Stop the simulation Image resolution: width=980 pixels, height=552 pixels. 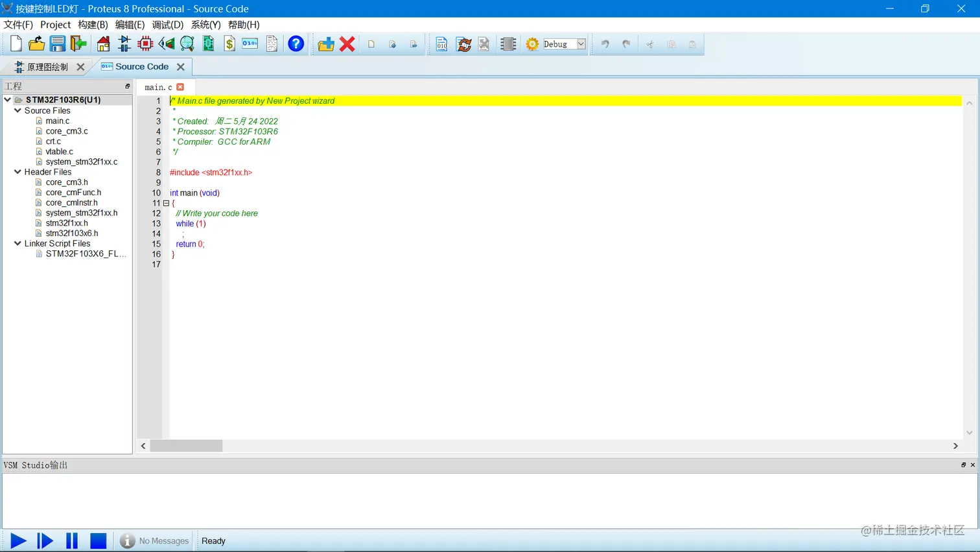coord(98,541)
